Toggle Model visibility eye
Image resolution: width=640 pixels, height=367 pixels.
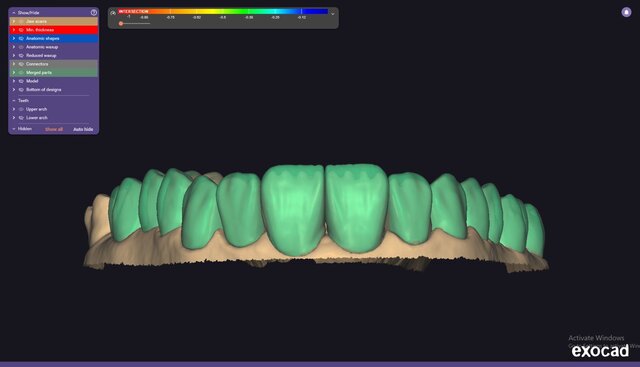click(21, 81)
